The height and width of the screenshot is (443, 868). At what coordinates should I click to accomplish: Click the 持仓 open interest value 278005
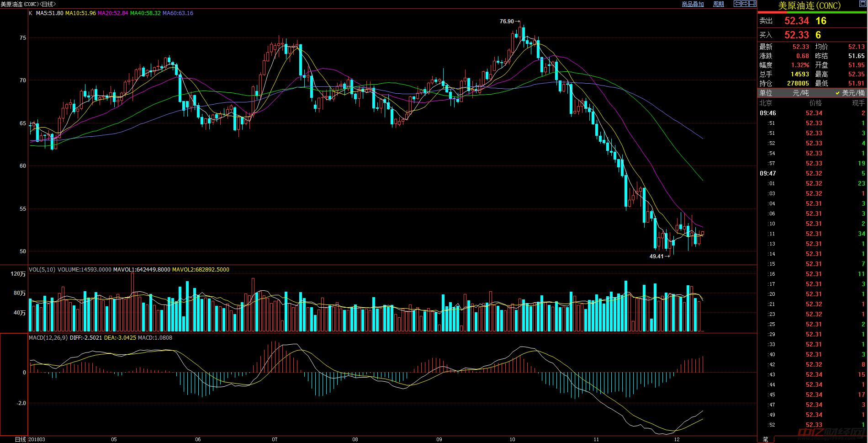(798, 83)
